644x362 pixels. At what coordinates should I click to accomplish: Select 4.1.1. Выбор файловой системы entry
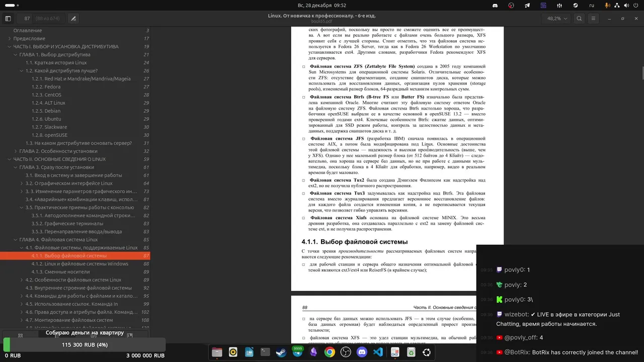[75, 256]
